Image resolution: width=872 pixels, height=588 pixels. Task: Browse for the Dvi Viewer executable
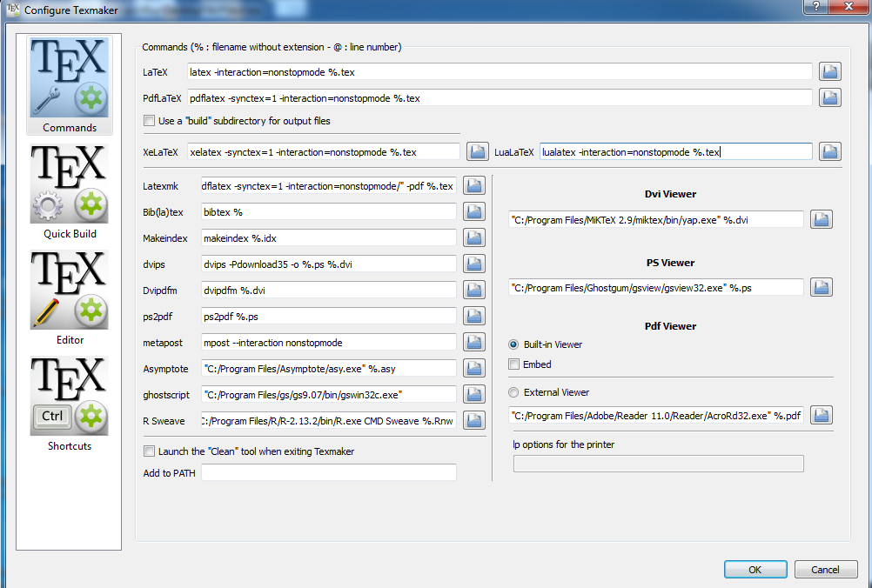click(822, 219)
